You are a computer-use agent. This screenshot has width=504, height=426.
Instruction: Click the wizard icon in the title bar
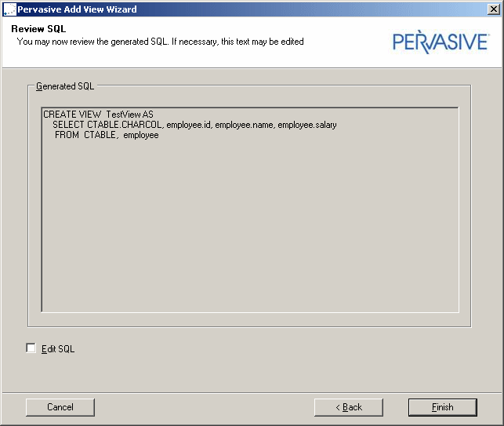[x=9, y=9]
